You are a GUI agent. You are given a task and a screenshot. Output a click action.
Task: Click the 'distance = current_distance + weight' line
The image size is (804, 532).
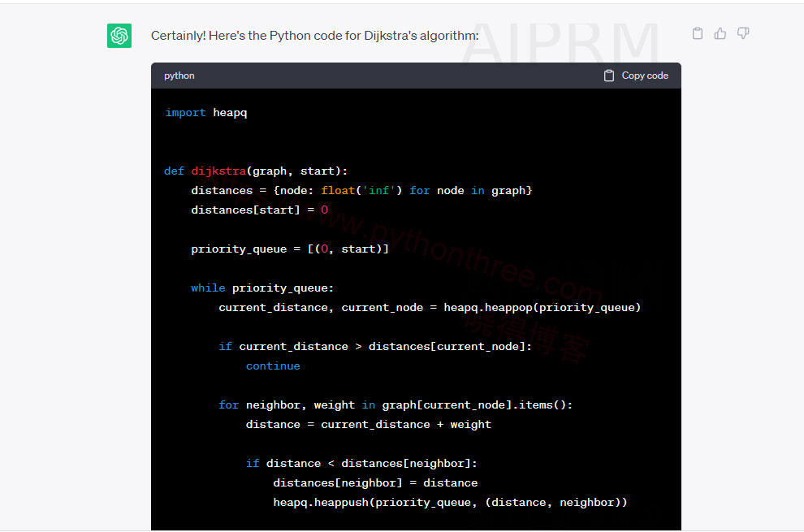pos(368,424)
